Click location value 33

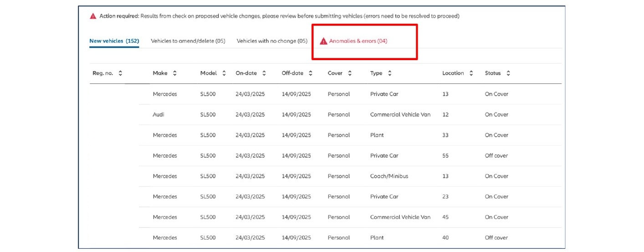(x=445, y=135)
